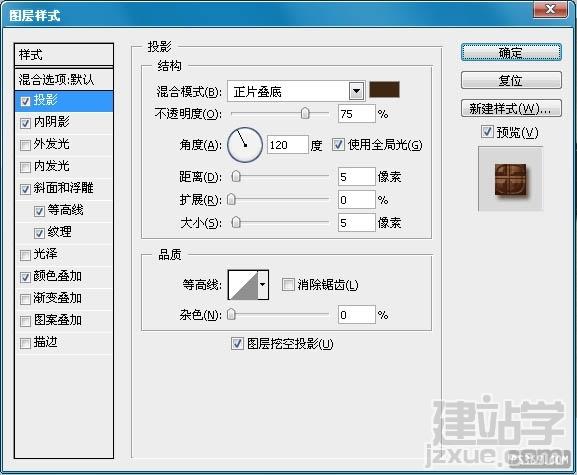Enable 消除锯齿 checkbox

[x=288, y=284]
